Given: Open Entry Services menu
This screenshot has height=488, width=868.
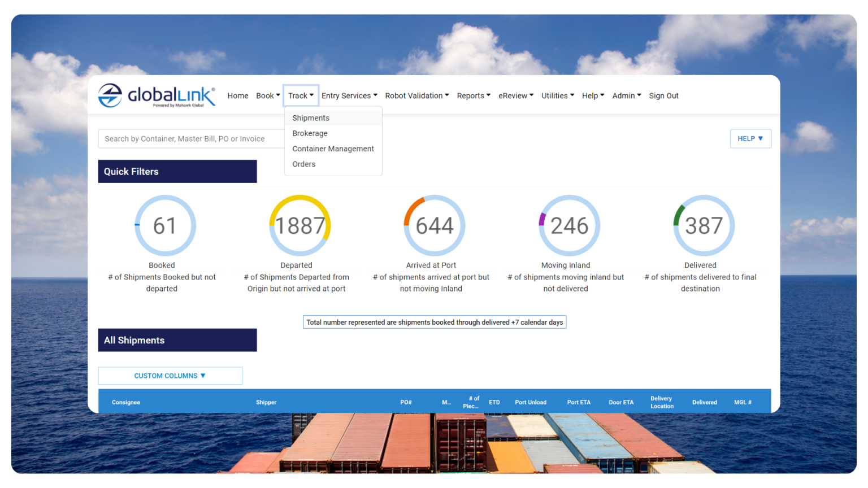Looking at the screenshot, I should tap(349, 95).
